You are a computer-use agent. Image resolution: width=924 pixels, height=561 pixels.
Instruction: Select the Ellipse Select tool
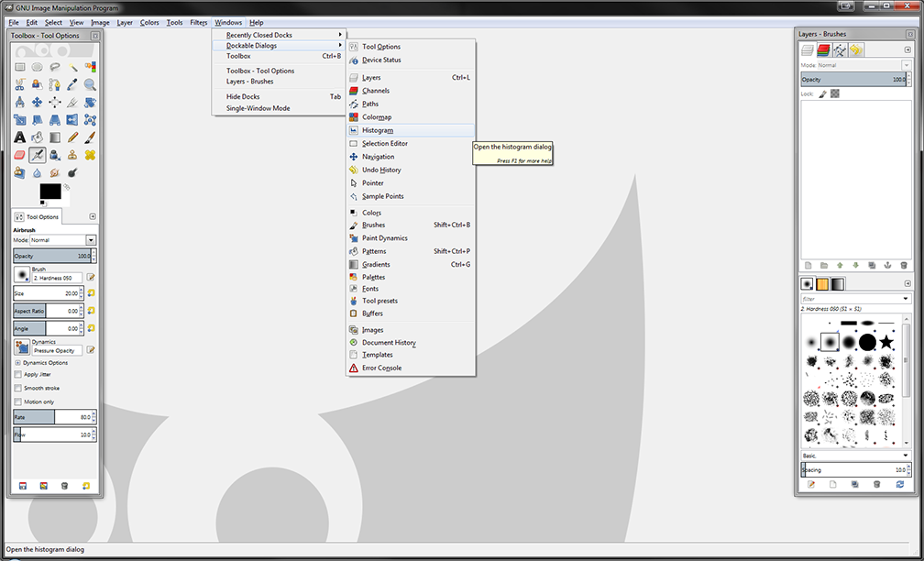[x=37, y=67]
